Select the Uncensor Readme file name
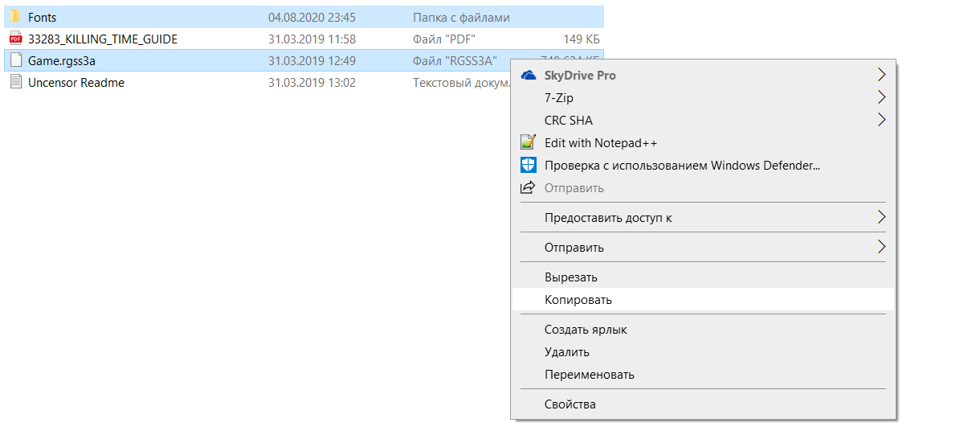The height and width of the screenshot is (439, 980). point(76,82)
